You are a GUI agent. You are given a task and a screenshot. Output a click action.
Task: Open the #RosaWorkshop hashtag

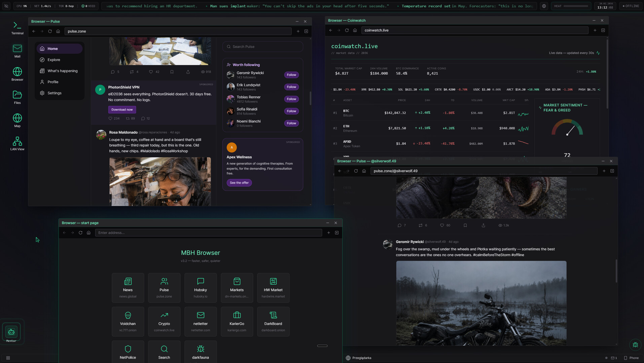tap(174, 151)
